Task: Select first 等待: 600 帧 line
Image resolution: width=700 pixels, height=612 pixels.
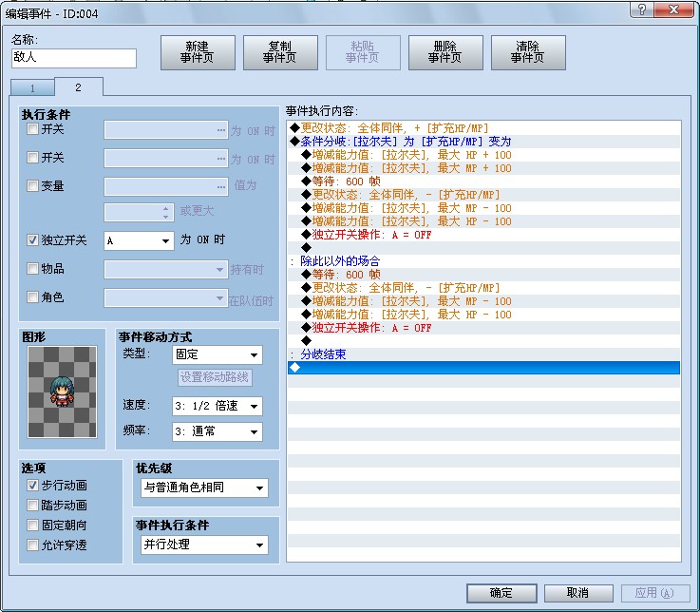Action: click(484, 182)
